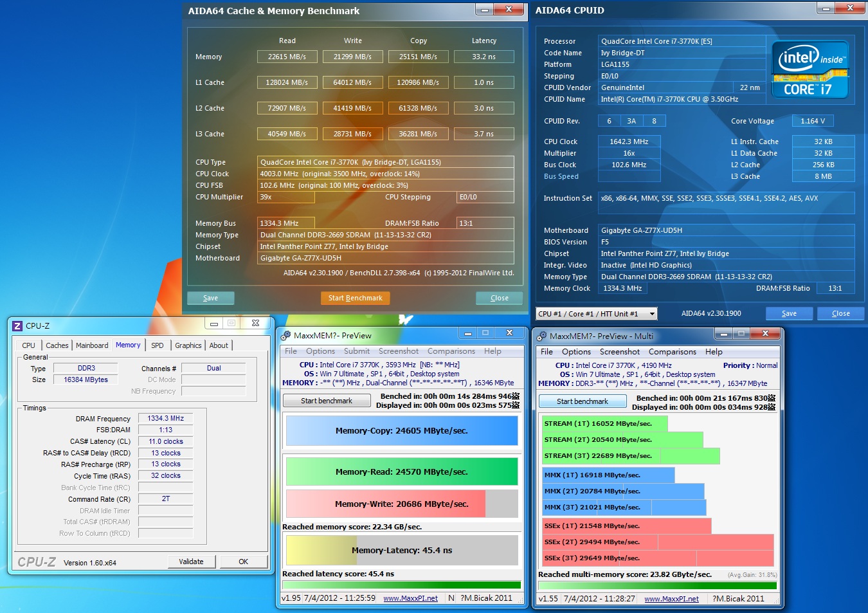Click the Validate button in CPU-Z
The width and height of the screenshot is (868, 613).
click(191, 562)
